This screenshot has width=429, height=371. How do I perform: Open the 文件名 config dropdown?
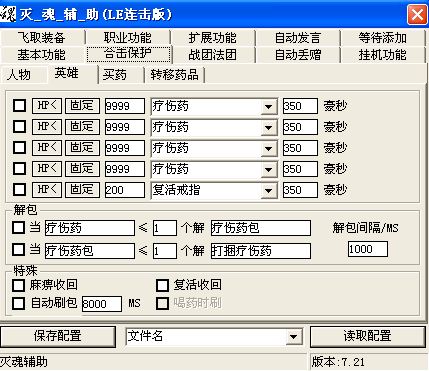coord(294,337)
